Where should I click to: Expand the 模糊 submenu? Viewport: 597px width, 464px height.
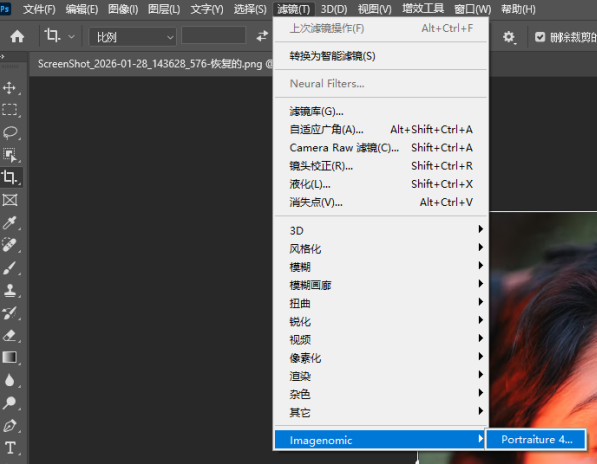pos(381,267)
